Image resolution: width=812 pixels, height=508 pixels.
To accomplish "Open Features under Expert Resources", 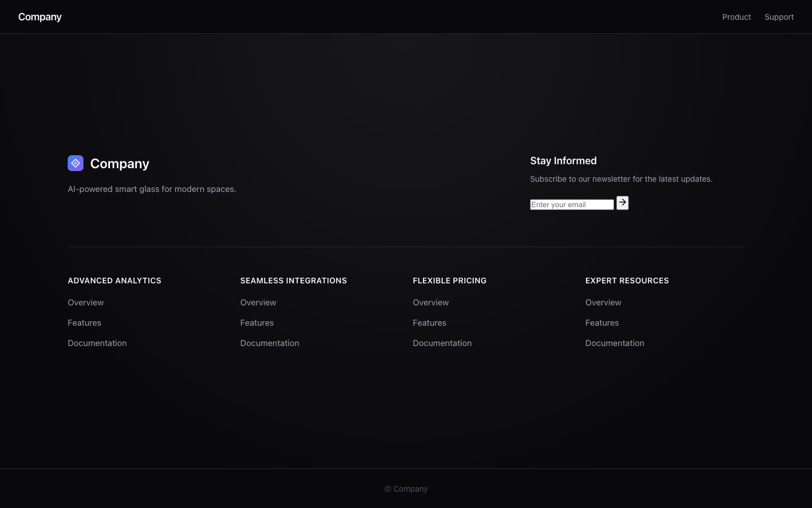I will (602, 323).
